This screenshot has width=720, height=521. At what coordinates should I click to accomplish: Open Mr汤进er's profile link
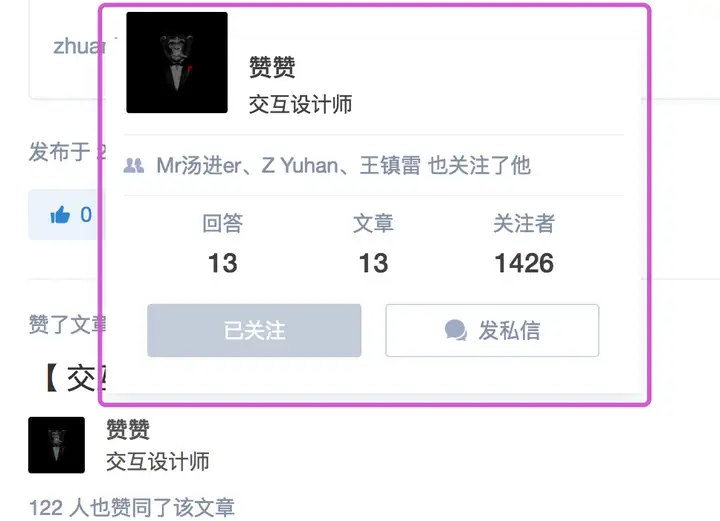pos(199,165)
